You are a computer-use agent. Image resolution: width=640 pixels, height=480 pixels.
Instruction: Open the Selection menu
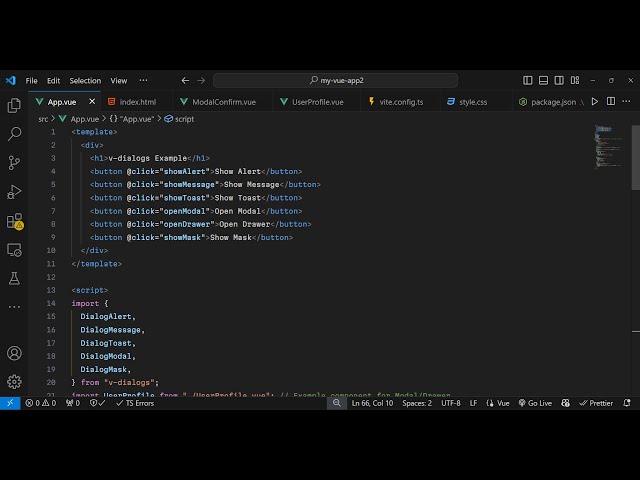pos(85,80)
